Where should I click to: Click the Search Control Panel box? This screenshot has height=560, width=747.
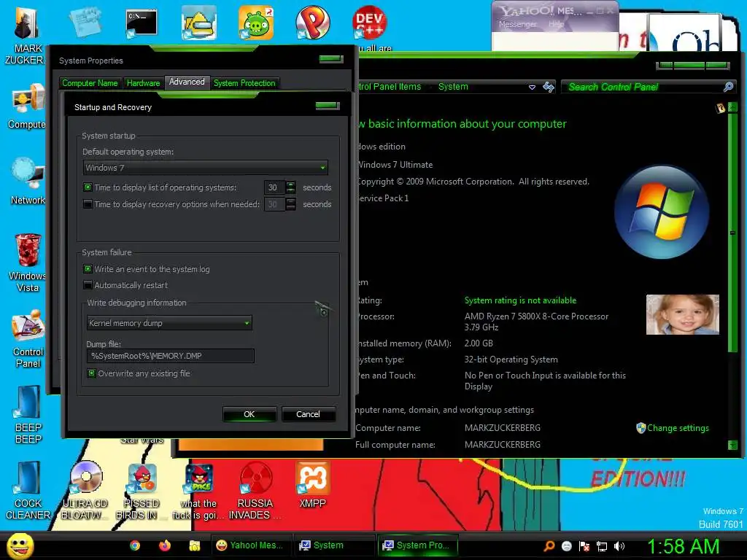point(649,87)
